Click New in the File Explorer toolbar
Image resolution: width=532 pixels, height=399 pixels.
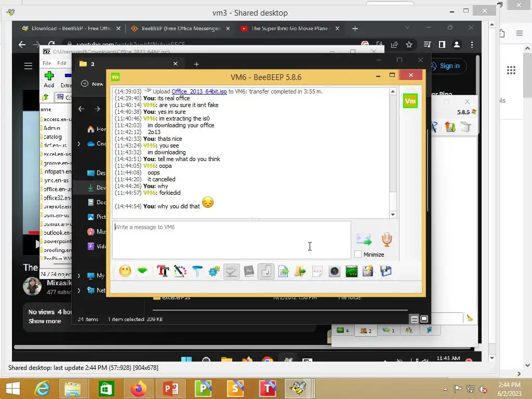pyautogui.click(x=92, y=84)
